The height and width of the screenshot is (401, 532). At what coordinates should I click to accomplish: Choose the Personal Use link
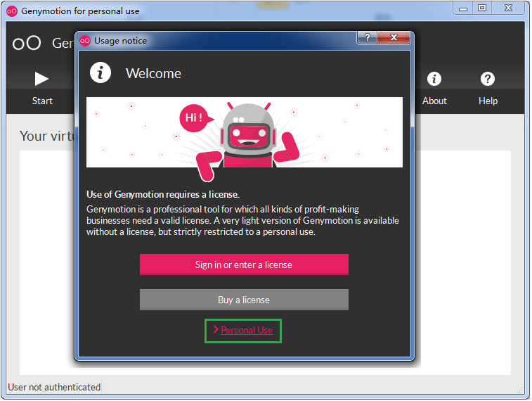click(x=247, y=330)
